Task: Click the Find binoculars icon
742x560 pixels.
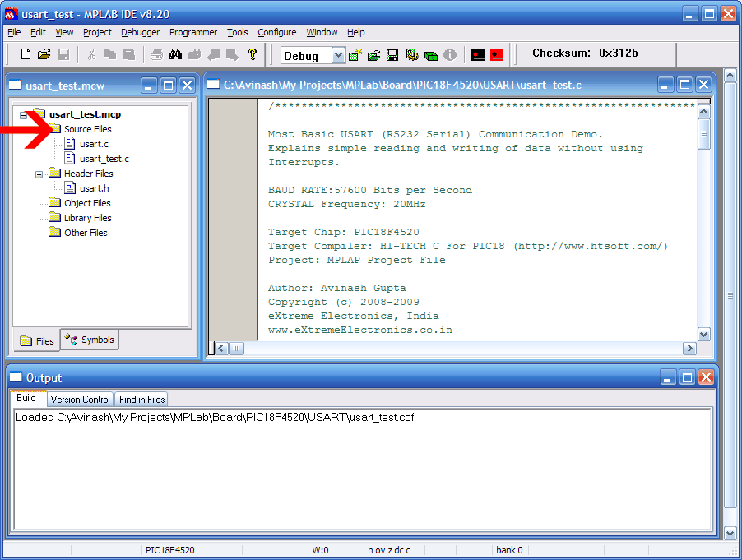Action: click(175, 54)
